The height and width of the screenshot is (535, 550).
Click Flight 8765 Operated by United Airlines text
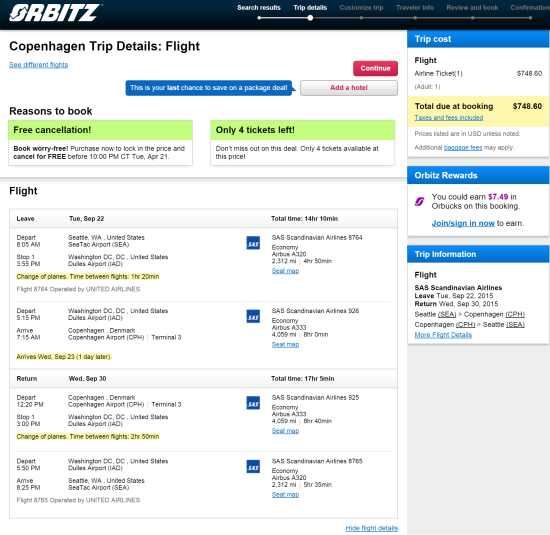(78, 500)
